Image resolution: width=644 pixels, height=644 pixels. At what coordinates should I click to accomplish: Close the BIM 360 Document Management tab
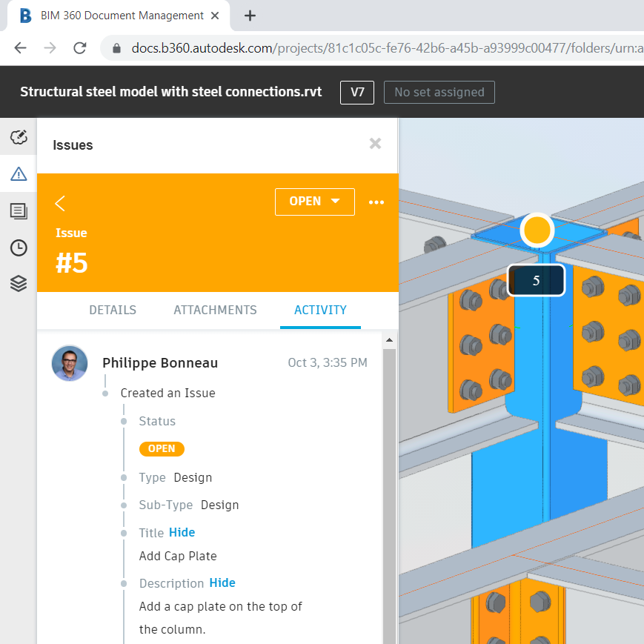pos(215,16)
